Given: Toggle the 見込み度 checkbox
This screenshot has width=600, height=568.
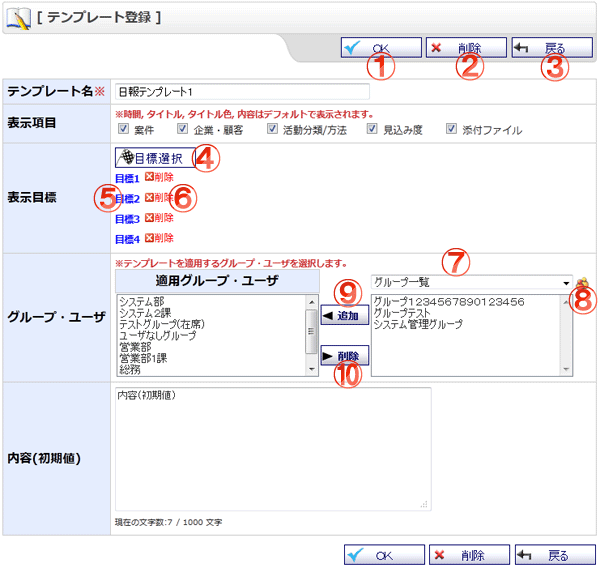Looking at the screenshot, I should coord(372,129).
